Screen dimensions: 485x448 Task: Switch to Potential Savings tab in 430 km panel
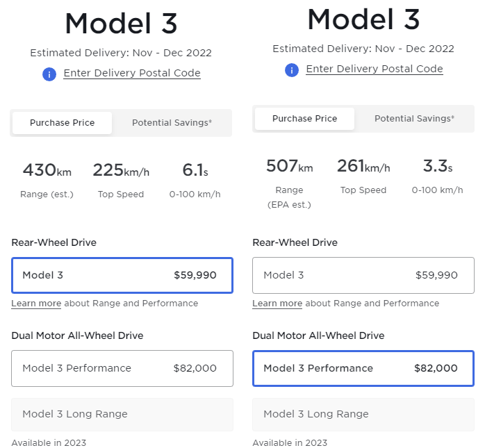[172, 123]
